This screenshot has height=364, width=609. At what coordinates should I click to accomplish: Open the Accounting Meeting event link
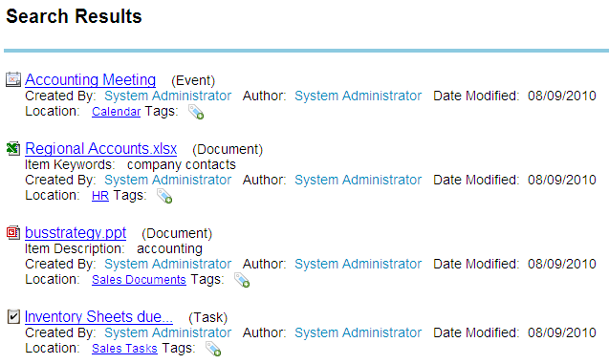coord(90,80)
